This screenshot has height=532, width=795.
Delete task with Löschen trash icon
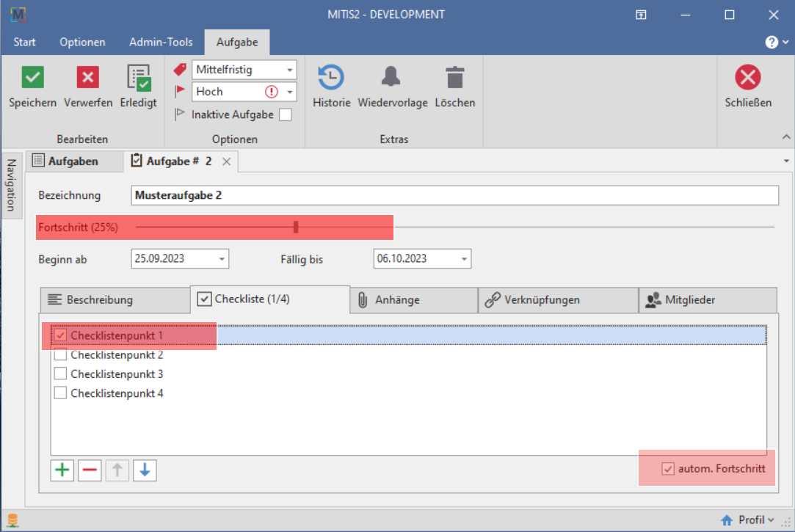coord(454,77)
